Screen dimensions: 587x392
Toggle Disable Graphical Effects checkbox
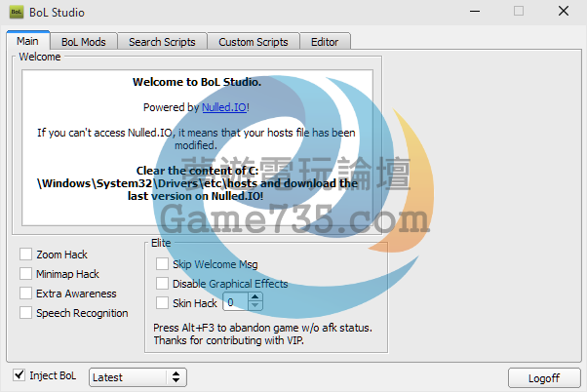point(162,284)
